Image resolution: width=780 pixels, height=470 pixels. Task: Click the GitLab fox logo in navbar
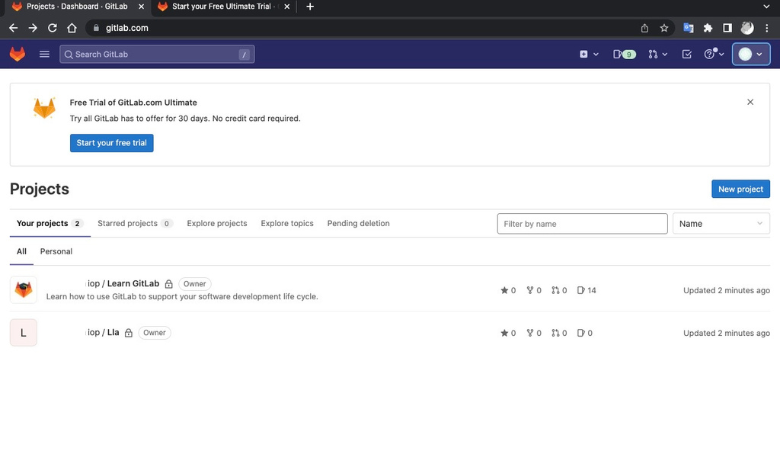pyautogui.click(x=17, y=54)
